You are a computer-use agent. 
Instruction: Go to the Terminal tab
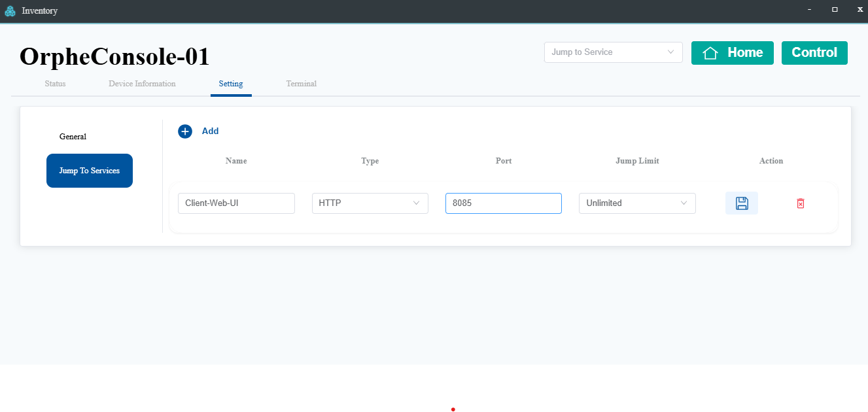[x=301, y=84]
